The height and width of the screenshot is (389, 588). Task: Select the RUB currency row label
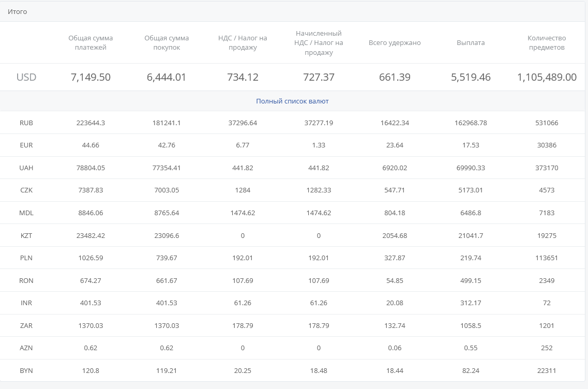26,123
